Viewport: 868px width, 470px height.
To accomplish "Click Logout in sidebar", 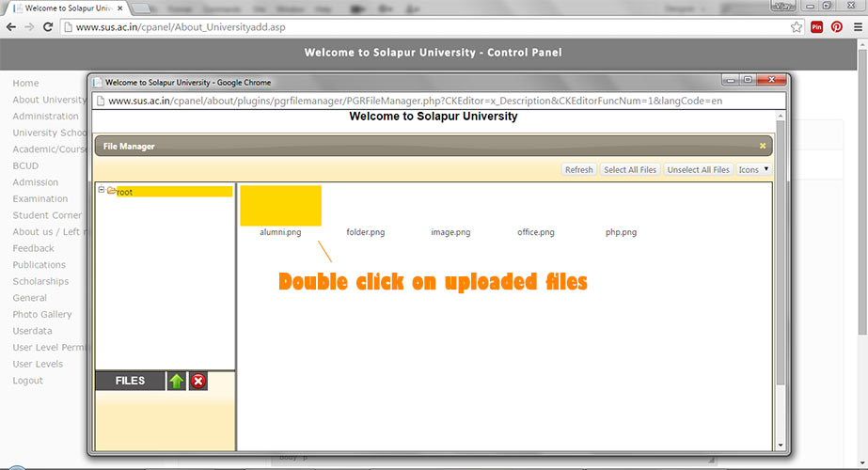I will (27, 381).
